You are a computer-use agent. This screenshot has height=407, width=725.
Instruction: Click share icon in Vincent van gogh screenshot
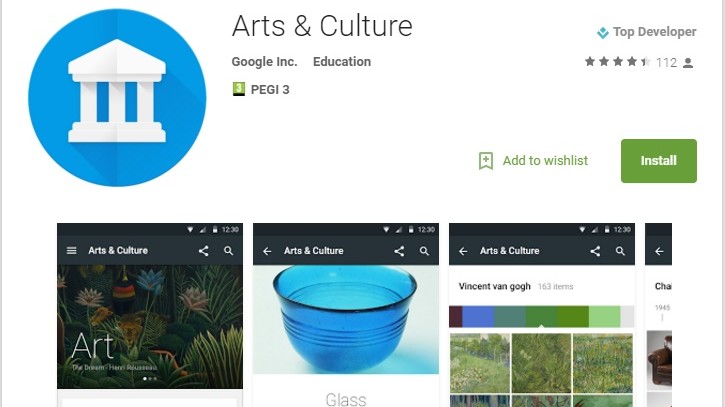click(595, 251)
